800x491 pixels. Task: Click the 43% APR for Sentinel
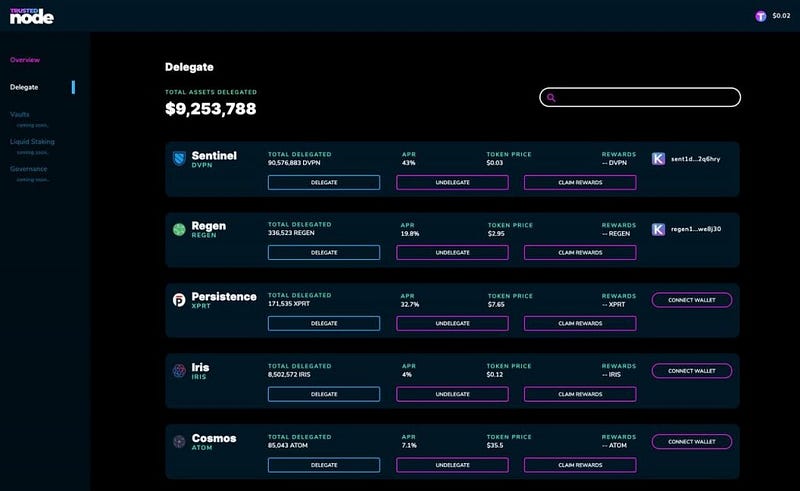tap(408, 163)
